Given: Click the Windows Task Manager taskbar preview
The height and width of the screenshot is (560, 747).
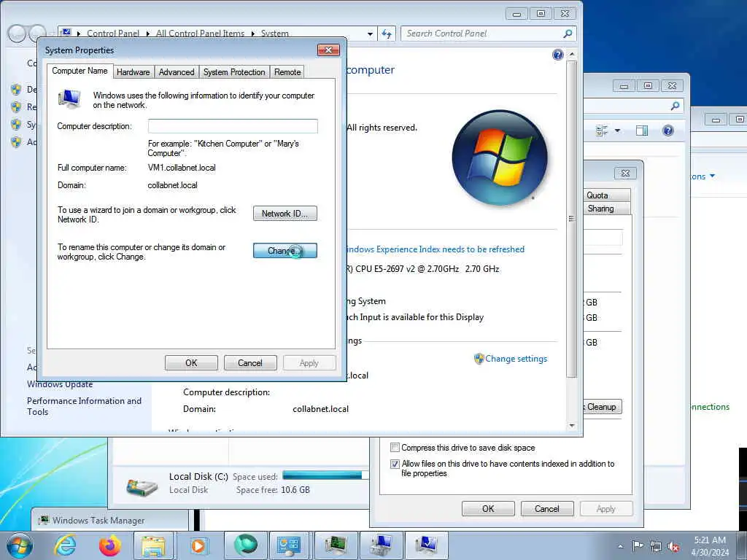Looking at the screenshot, I should pyautogui.click(x=110, y=520).
